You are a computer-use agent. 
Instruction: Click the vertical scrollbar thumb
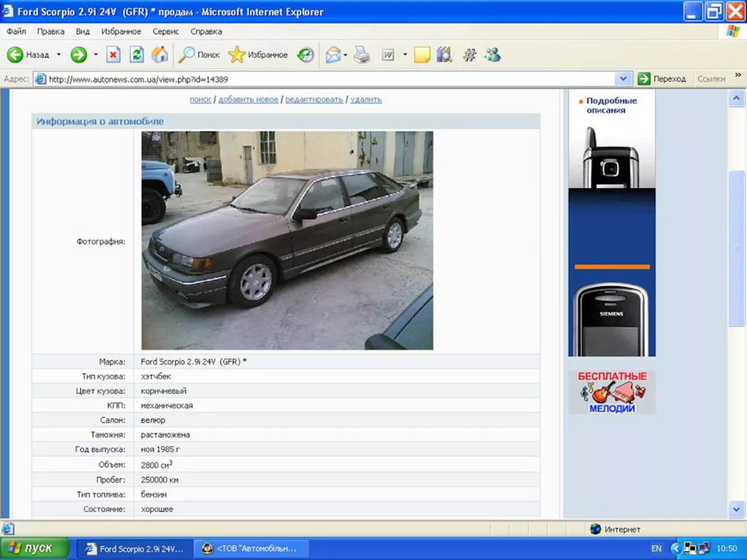pos(736,248)
